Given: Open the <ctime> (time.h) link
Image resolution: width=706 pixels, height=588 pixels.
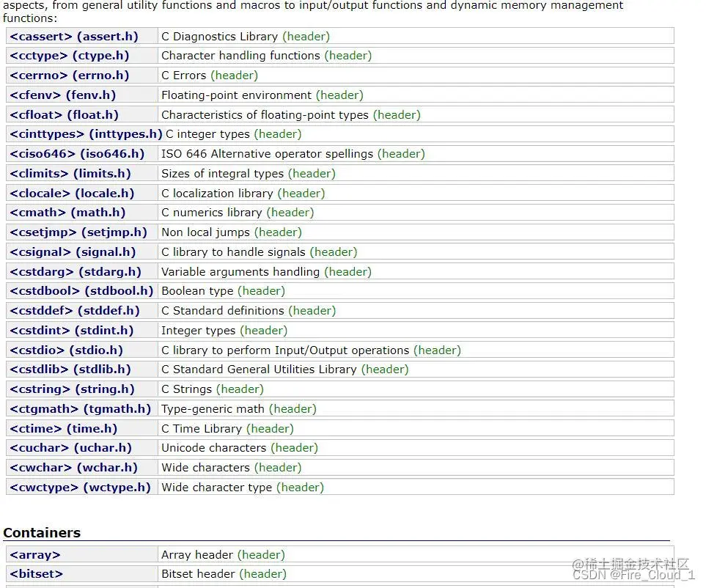Looking at the screenshot, I should coord(64,428).
